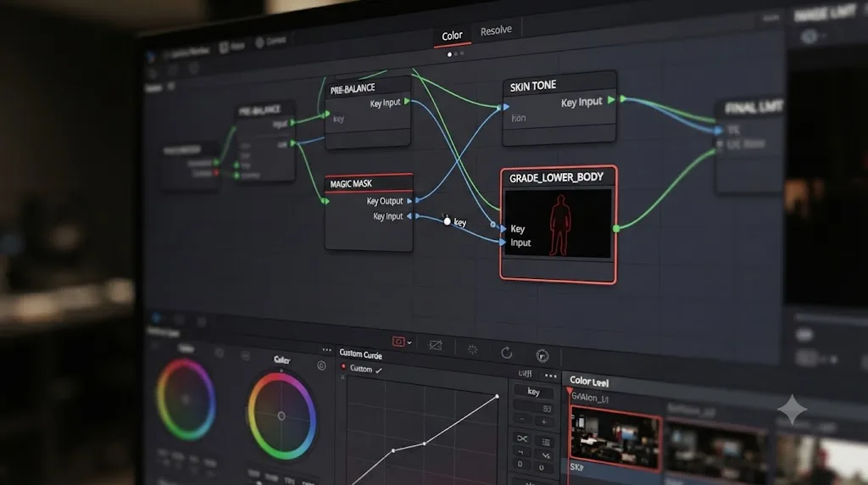This screenshot has width=868, height=485.
Task: Click the SKIN TONE Key Input green port
Action: click(611, 100)
